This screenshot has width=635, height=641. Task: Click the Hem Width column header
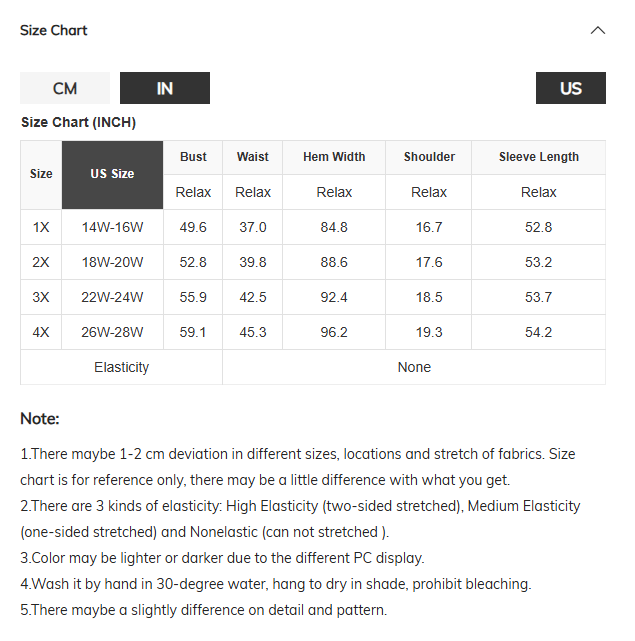(x=334, y=157)
